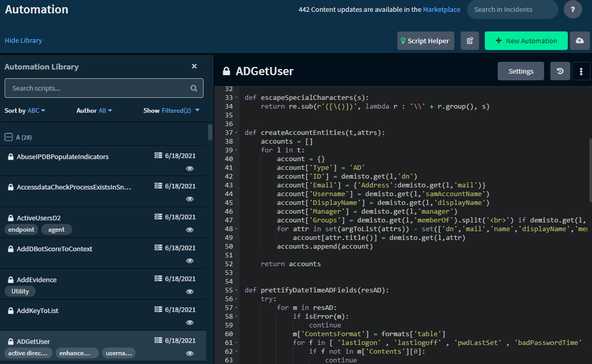Select the active direc... tag on ADGetUser
Screen dimensions: 592x364
click(28, 353)
